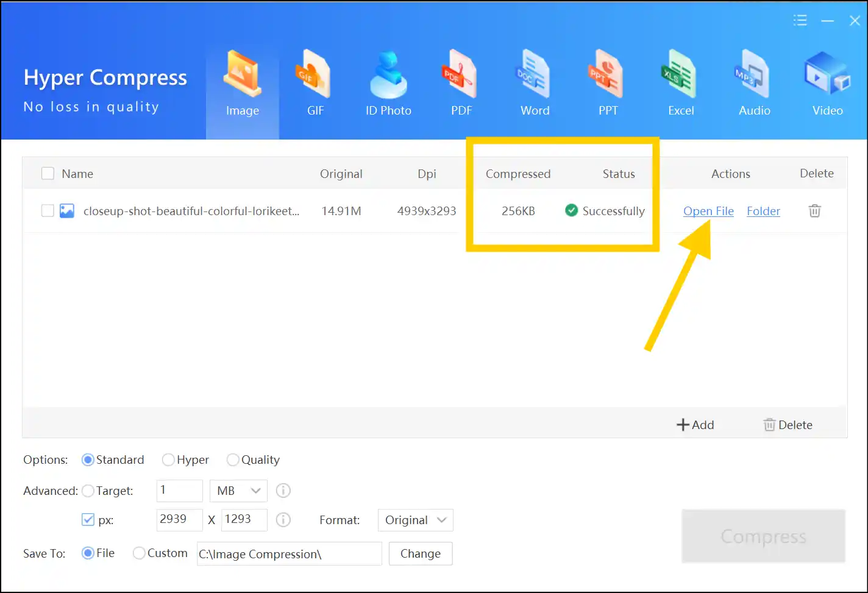Click the width field showing 2939
The image size is (868, 593).
180,520
